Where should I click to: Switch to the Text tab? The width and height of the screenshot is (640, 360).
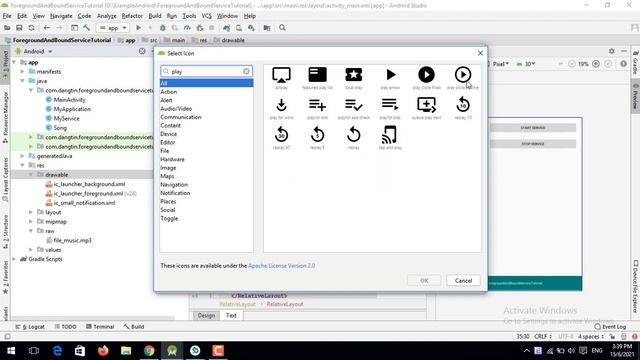231,316
